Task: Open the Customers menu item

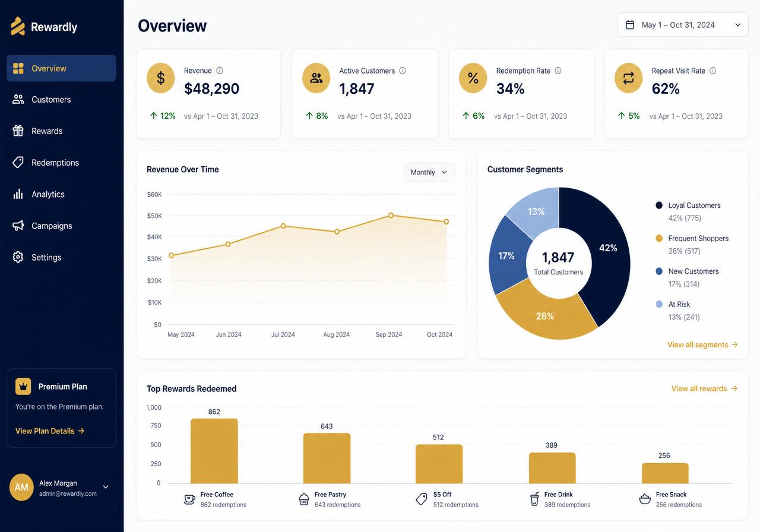Action: coord(61,99)
